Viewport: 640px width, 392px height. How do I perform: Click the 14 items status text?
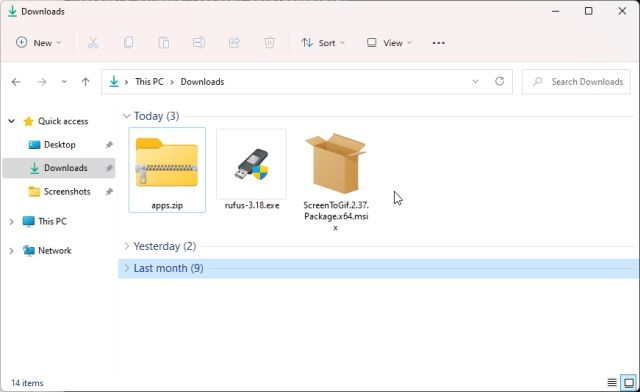click(27, 383)
